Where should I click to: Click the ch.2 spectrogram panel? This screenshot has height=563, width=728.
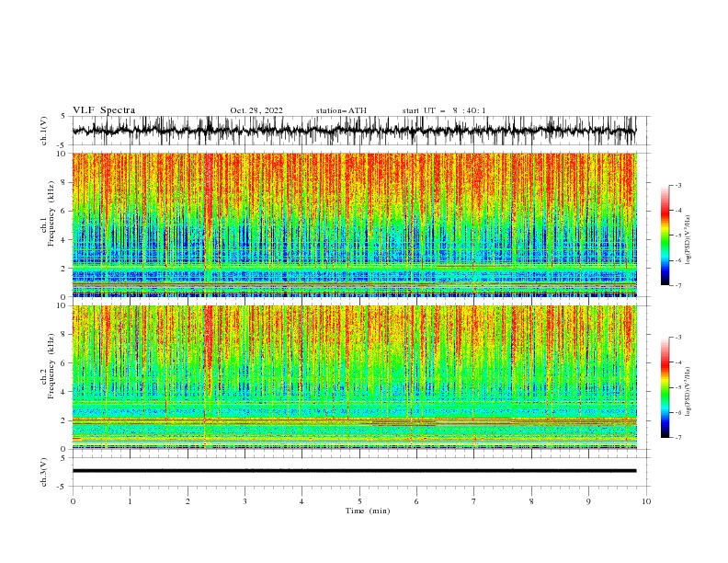[x=355, y=377]
